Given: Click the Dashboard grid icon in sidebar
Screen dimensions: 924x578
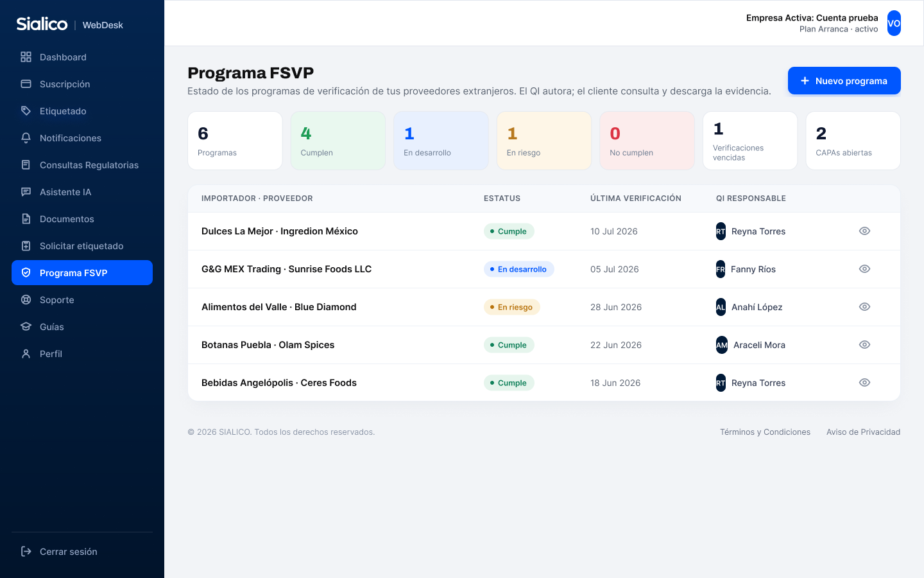Looking at the screenshot, I should point(26,57).
